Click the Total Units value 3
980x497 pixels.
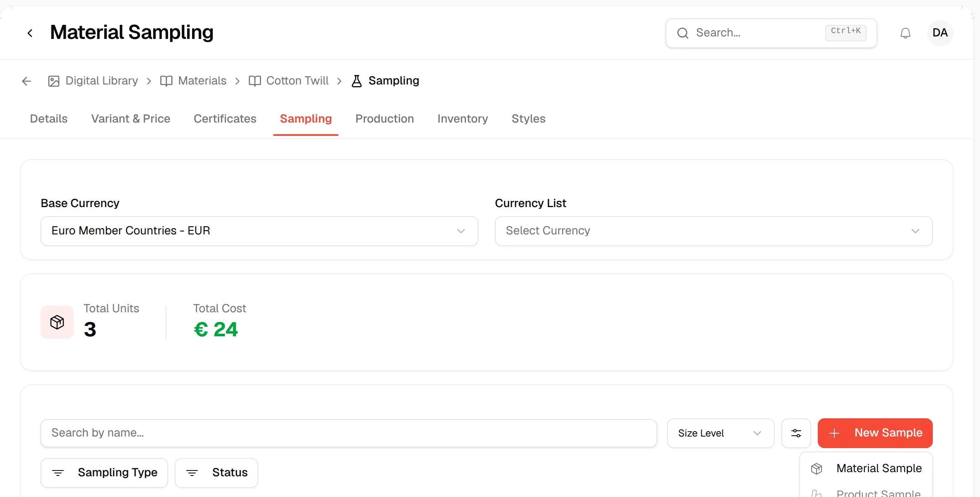(x=90, y=330)
